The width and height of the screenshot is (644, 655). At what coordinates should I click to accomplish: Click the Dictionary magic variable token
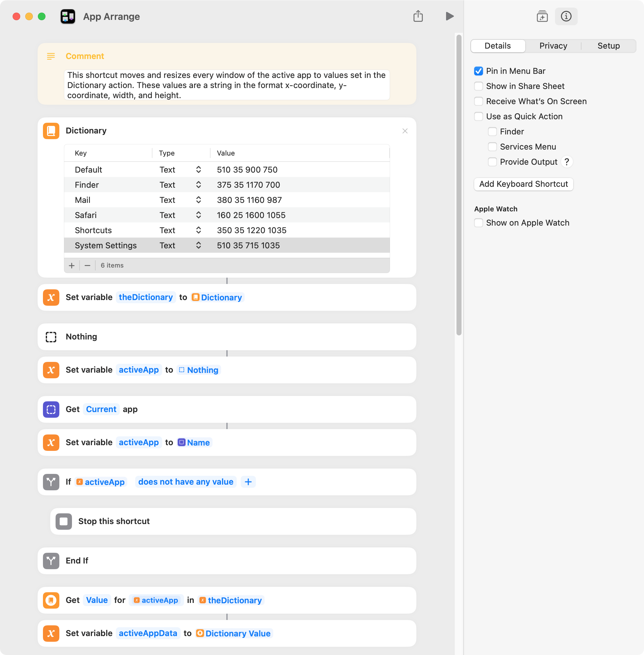[217, 298]
